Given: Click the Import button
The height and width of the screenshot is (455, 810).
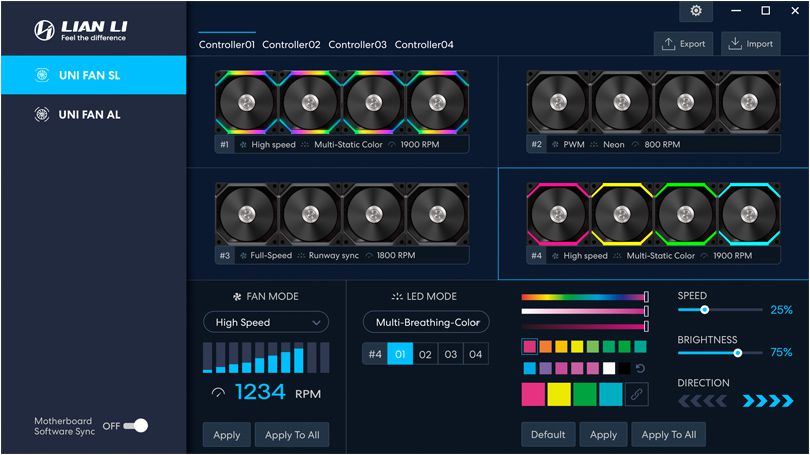Looking at the screenshot, I should (751, 44).
